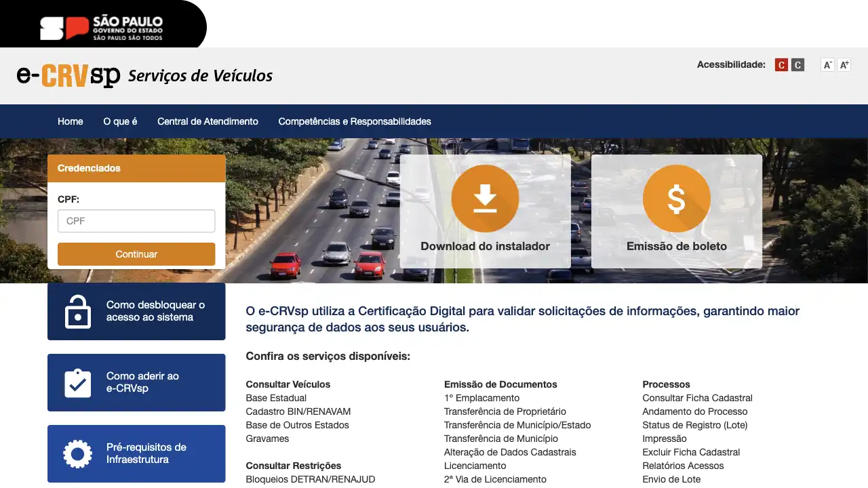Decrease font size with the A- button

coord(827,65)
